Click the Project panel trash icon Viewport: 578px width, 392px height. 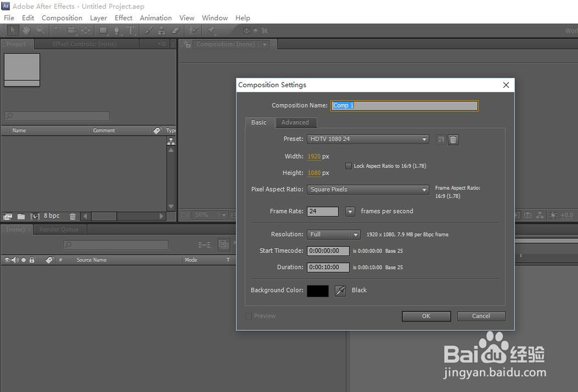(73, 216)
